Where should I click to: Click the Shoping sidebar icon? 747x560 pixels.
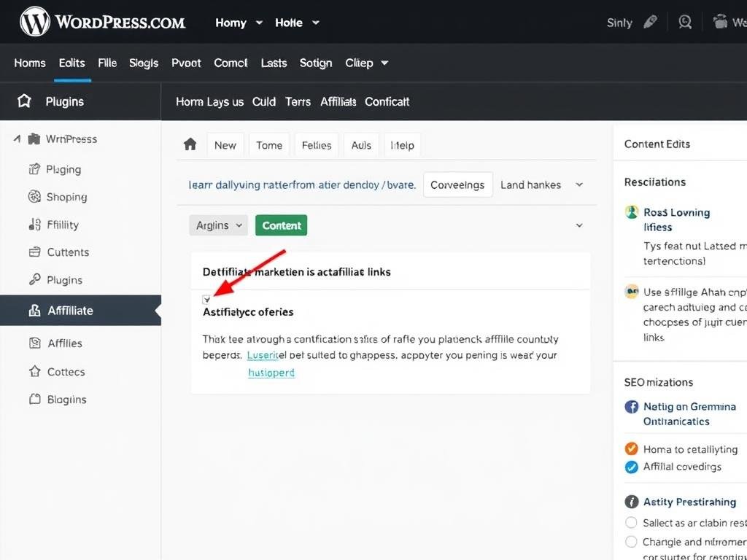coord(34,197)
